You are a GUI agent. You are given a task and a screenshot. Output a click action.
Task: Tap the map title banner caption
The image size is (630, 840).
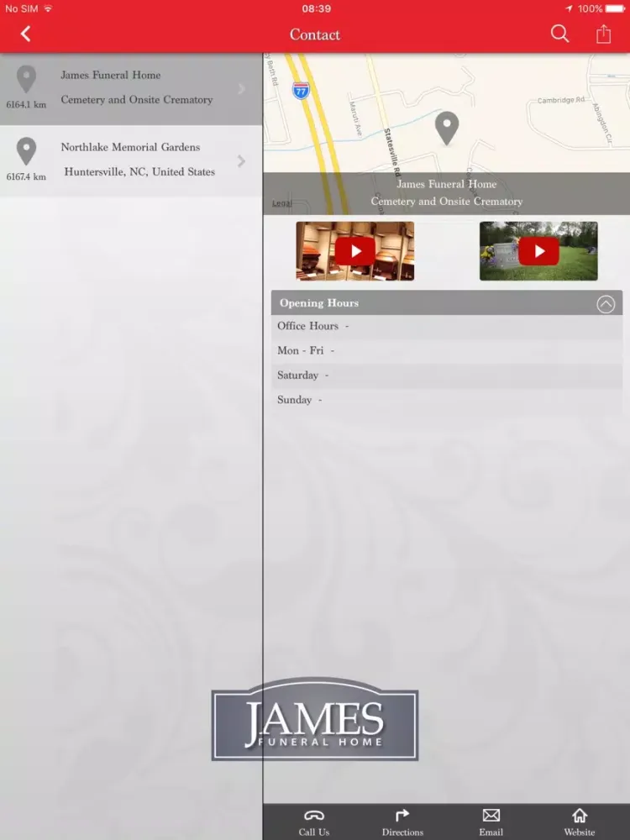(446, 193)
